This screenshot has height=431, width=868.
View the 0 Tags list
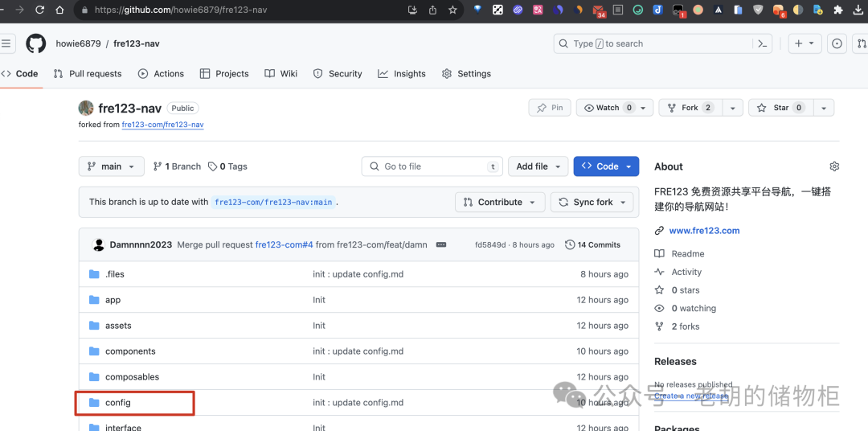227,166
